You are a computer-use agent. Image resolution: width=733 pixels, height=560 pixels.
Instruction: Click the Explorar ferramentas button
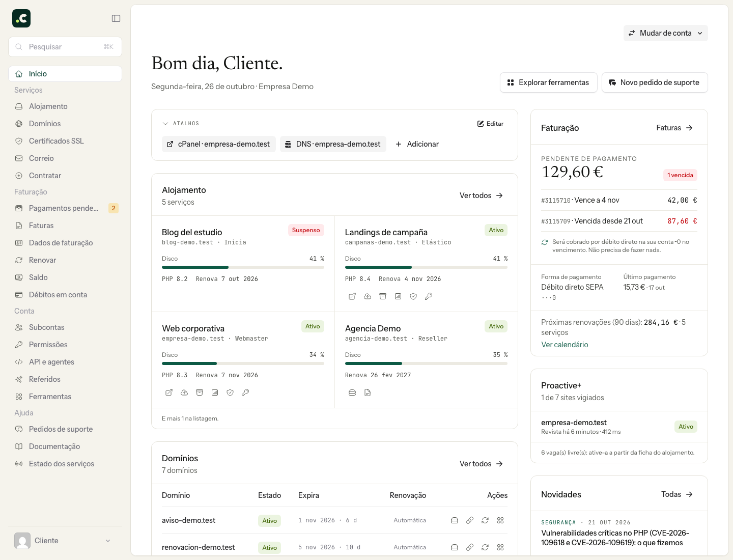click(548, 82)
